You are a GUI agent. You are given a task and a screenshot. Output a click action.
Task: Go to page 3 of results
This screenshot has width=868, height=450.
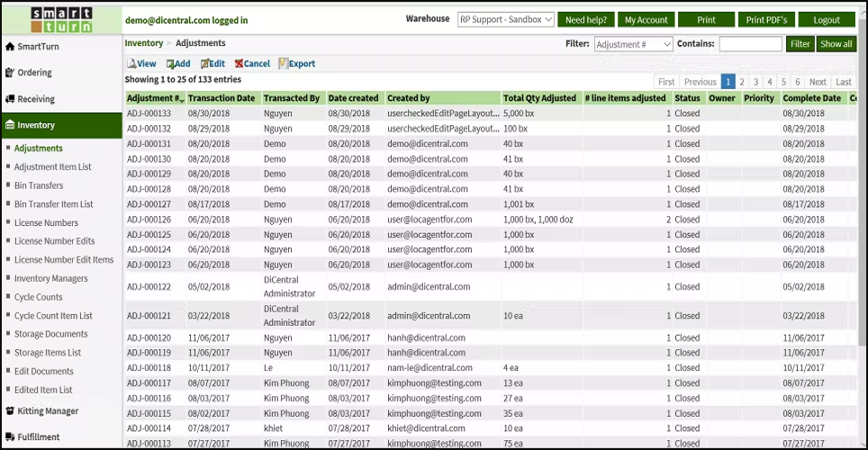[x=756, y=82]
